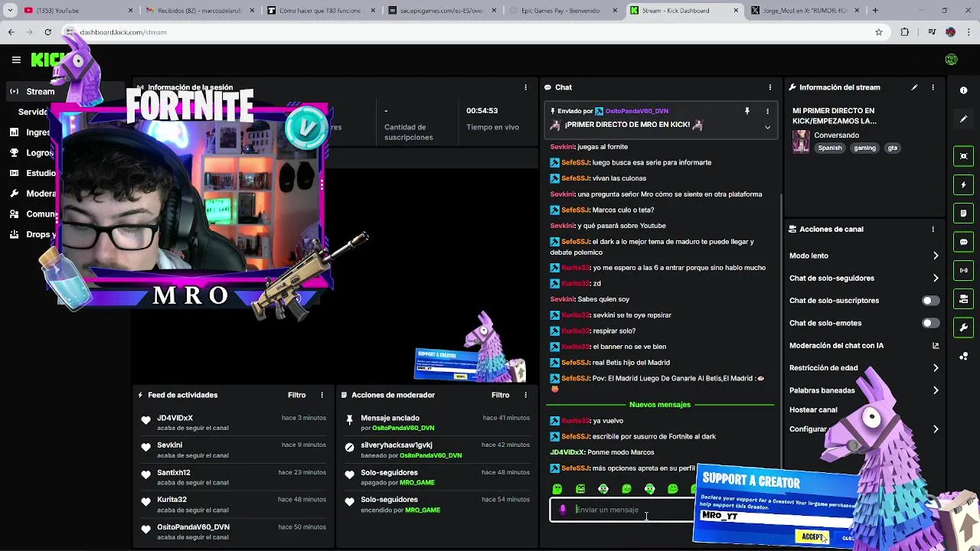The height and width of the screenshot is (551, 980).
Task: Click the 00:54:53 Tiempo en vivo value
Action: click(482, 111)
